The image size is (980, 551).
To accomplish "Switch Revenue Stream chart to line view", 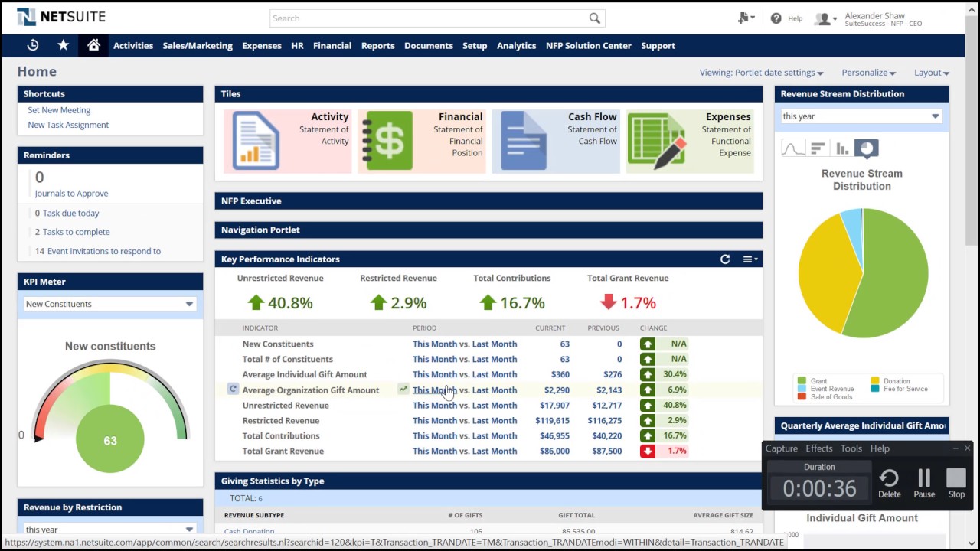I will [793, 148].
